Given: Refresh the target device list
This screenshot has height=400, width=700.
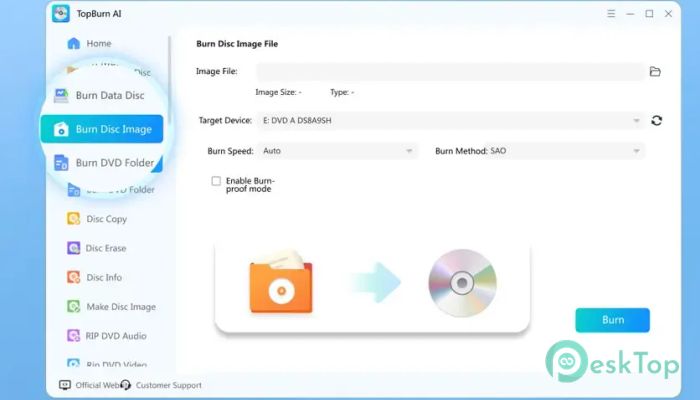Looking at the screenshot, I should [x=656, y=121].
